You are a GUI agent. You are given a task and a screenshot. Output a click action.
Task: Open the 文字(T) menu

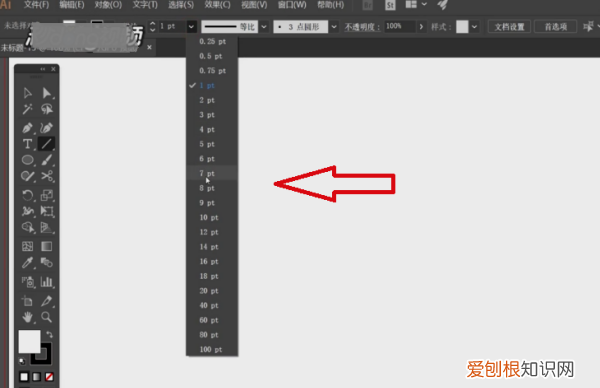145,5
